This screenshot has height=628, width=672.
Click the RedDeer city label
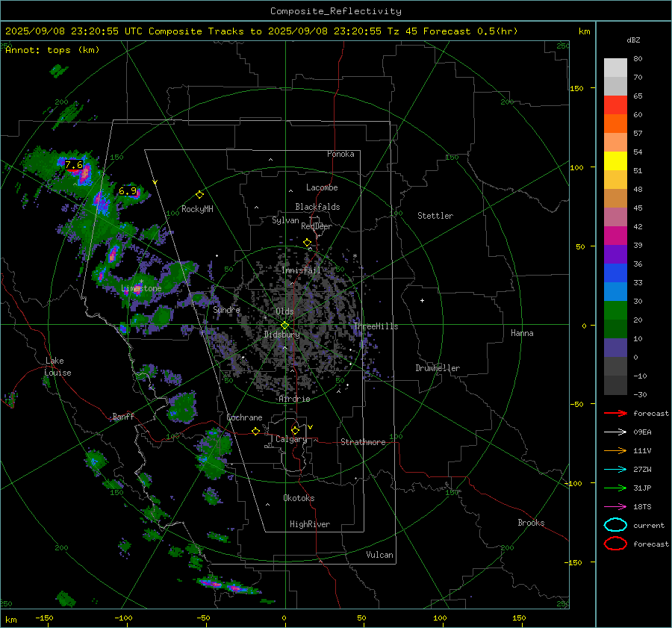tap(317, 226)
